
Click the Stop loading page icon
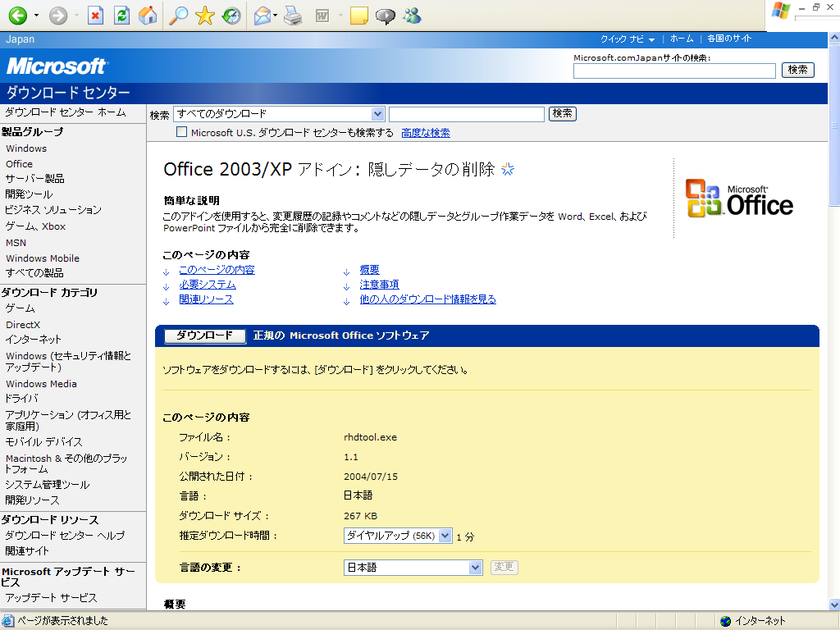click(x=96, y=16)
